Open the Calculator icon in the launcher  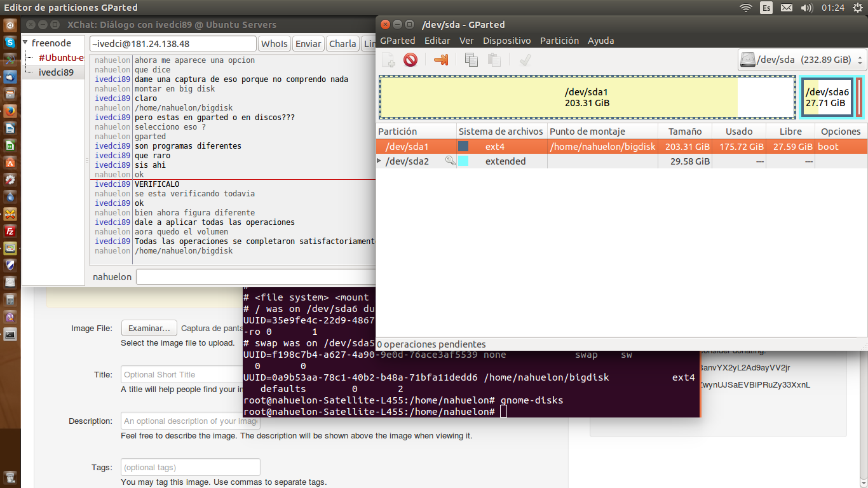pos(10,300)
